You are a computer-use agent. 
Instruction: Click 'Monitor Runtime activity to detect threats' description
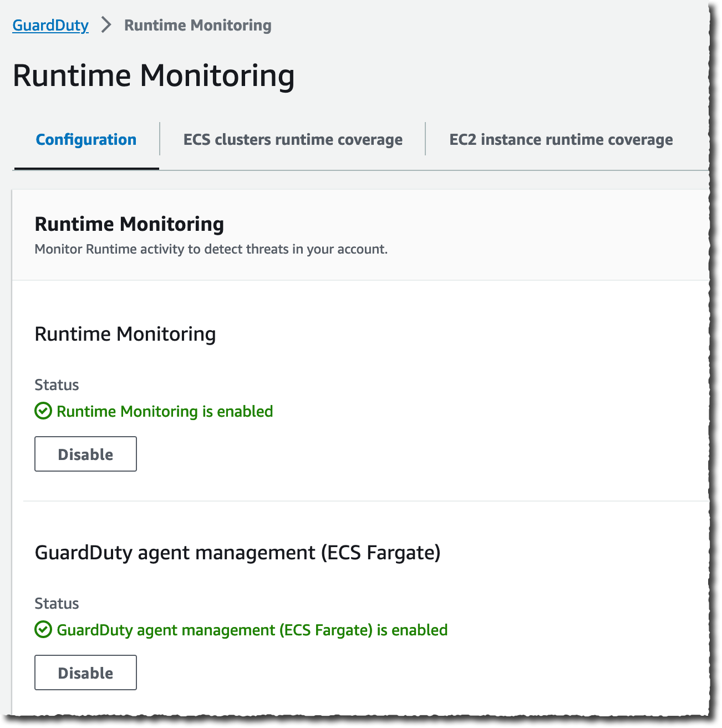[x=211, y=249]
